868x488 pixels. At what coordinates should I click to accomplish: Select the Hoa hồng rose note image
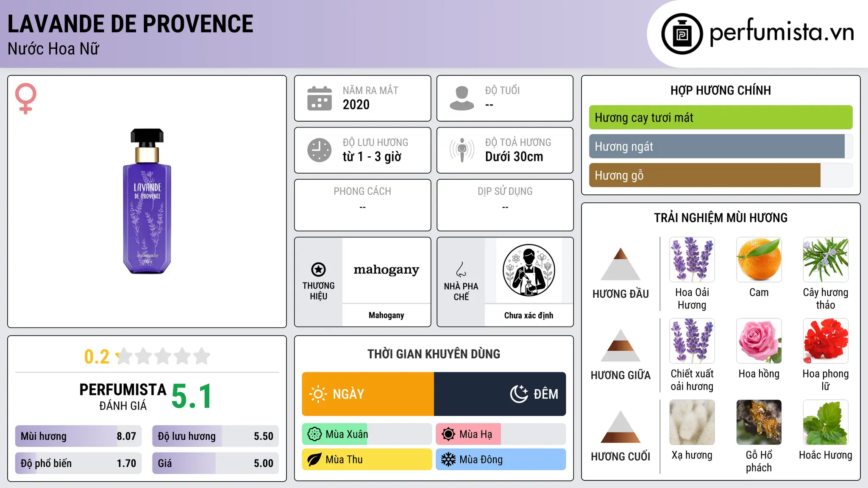(x=759, y=341)
